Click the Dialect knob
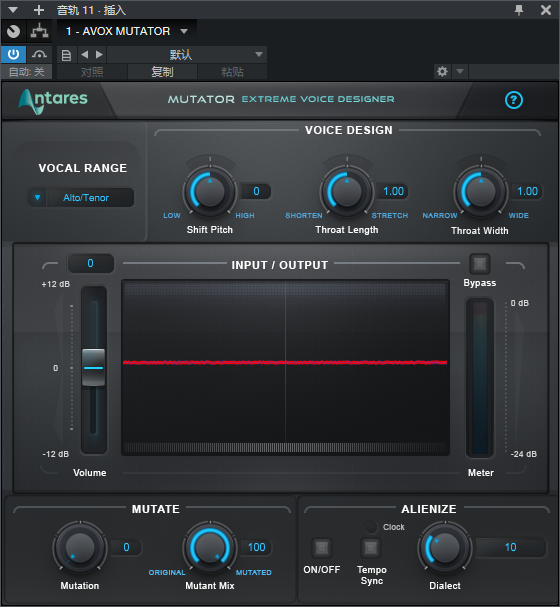 [x=445, y=547]
